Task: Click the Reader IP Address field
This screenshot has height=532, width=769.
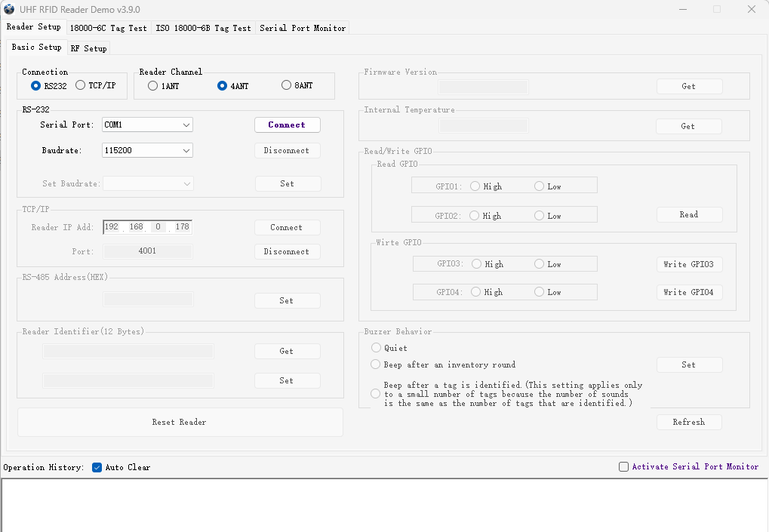Action: [x=147, y=227]
